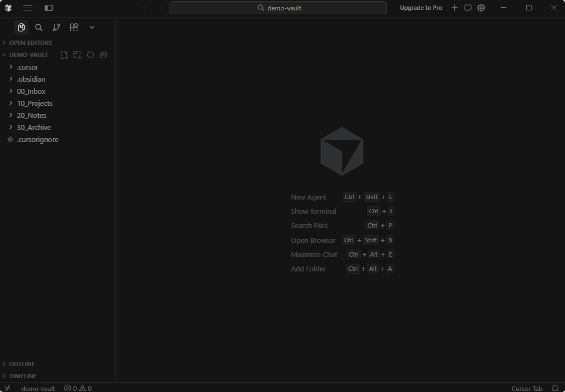
Task: Expand the Outline section
Action: coord(58,364)
